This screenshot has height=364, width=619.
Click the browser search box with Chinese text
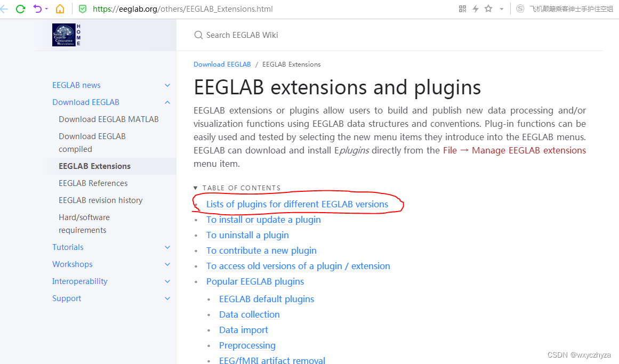[571, 9]
